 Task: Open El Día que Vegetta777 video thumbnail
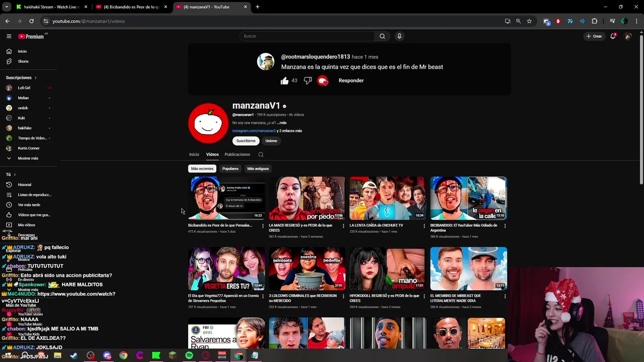coord(226,268)
